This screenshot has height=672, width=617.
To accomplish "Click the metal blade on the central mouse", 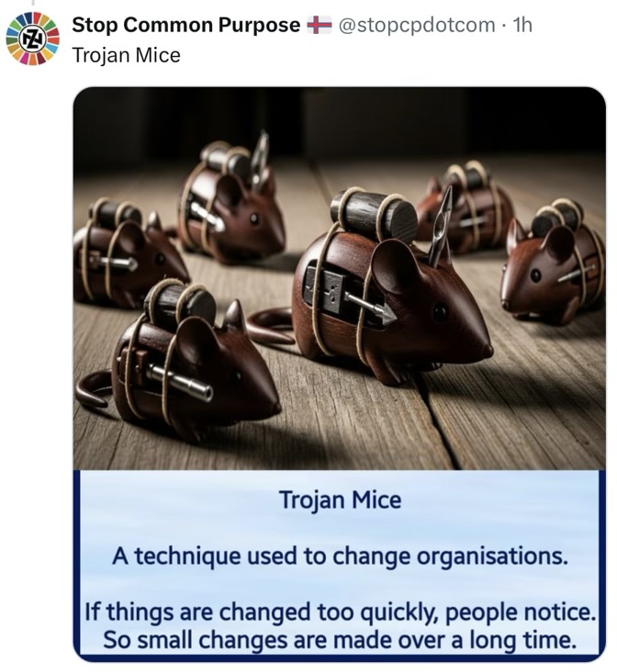I will pyautogui.click(x=441, y=227).
